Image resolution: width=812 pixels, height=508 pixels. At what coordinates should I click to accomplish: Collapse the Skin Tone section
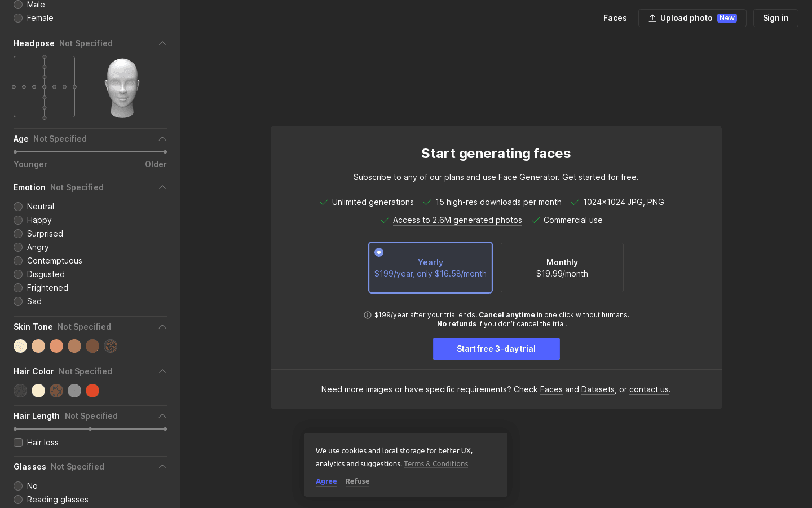click(162, 327)
